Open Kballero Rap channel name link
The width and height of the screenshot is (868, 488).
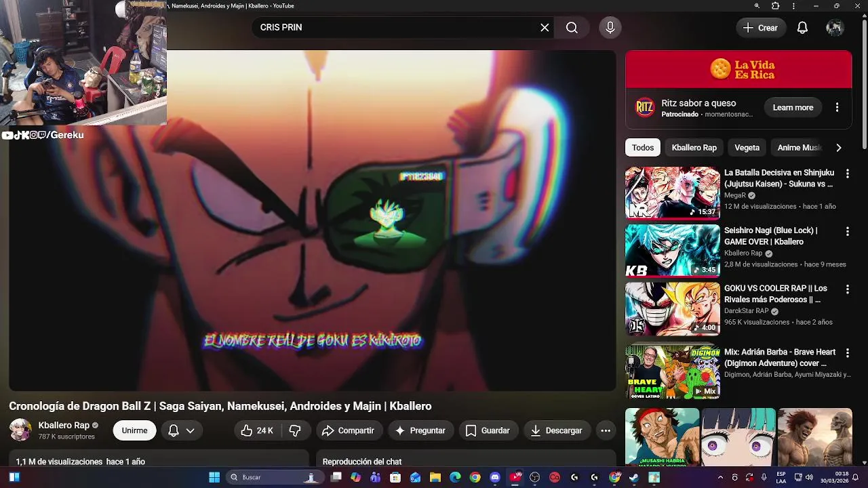(x=64, y=425)
